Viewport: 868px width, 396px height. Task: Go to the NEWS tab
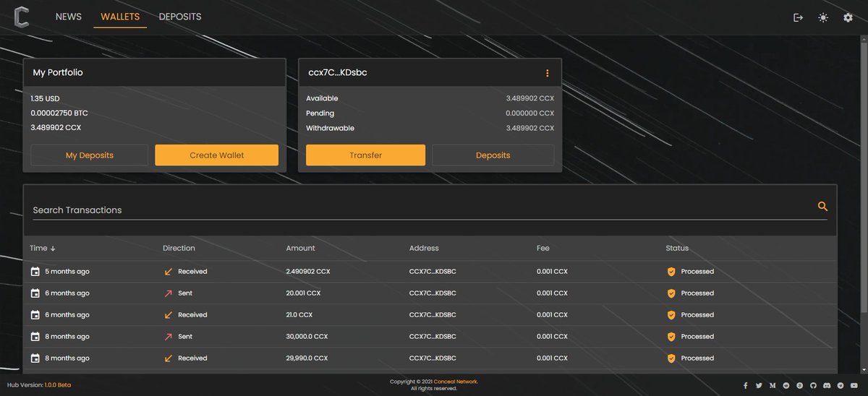click(69, 17)
